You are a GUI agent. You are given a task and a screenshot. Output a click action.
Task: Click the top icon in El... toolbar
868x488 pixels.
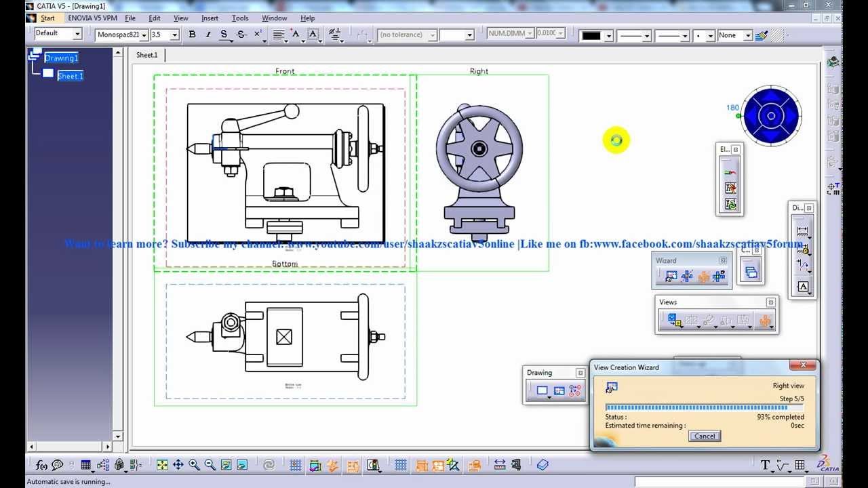(730, 172)
